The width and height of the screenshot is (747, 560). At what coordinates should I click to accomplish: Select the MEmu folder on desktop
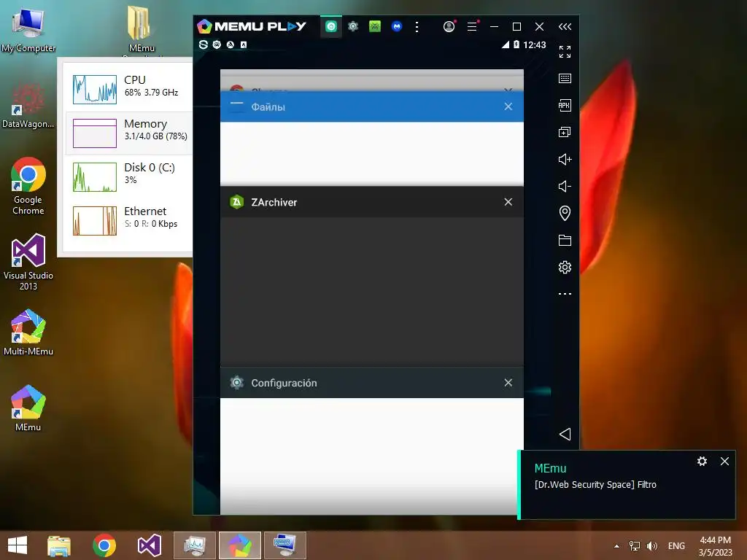pyautogui.click(x=142, y=29)
